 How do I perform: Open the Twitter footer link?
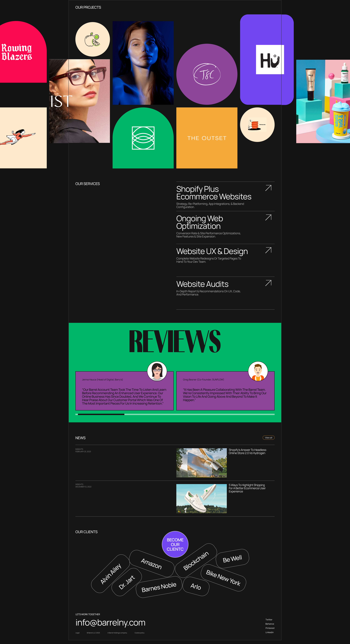269,619
